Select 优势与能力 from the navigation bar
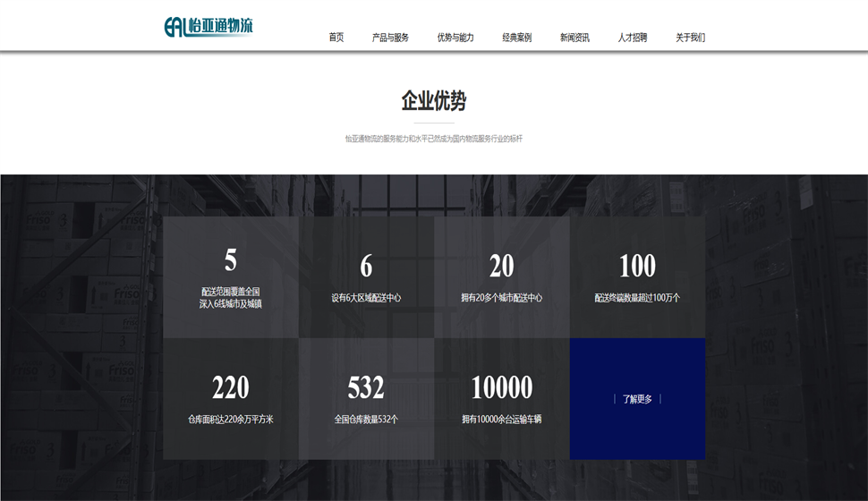Screen dimensions: 868x501 click(x=455, y=38)
